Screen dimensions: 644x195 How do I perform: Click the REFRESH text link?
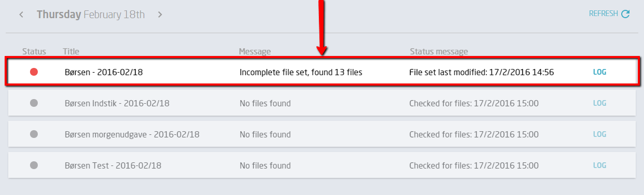point(603,14)
